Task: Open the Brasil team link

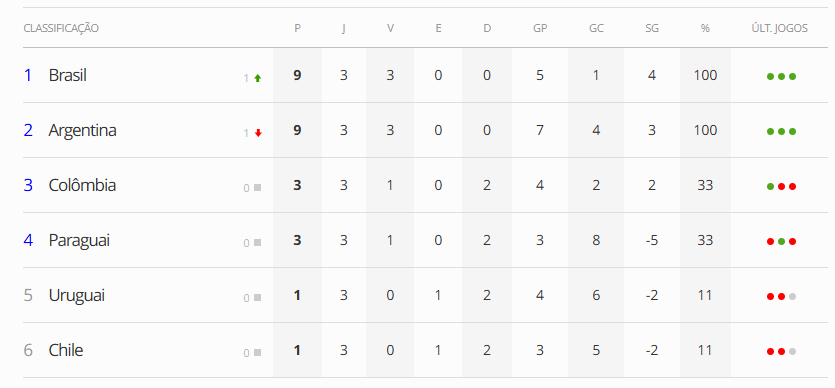Action: pyautogui.click(x=68, y=76)
